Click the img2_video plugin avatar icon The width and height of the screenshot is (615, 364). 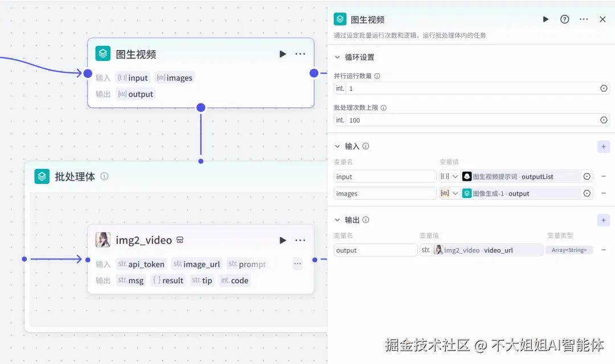tap(103, 239)
